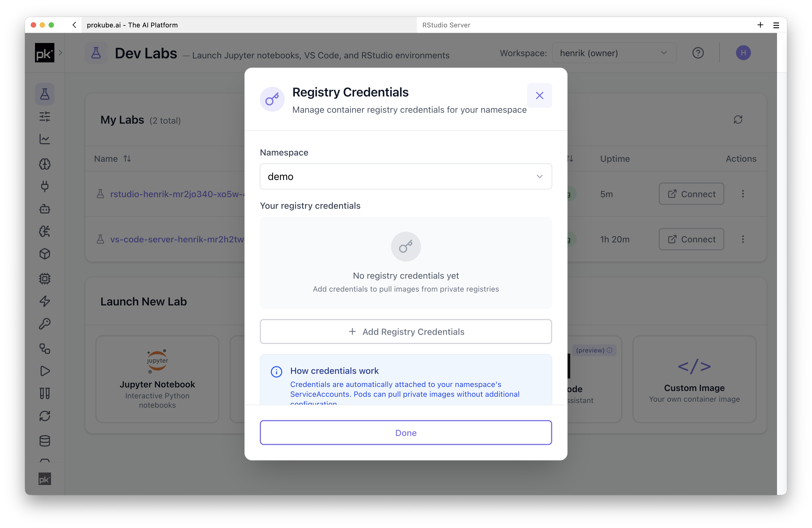
Task: Open the circular sync arrows sidebar icon
Action: tap(45, 416)
